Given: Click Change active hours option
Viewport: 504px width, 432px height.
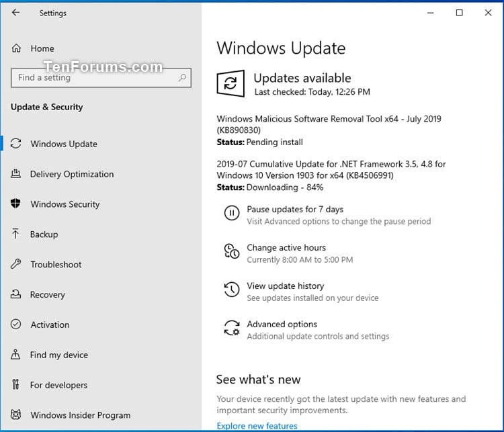Looking at the screenshot, I should pos(286,248).
